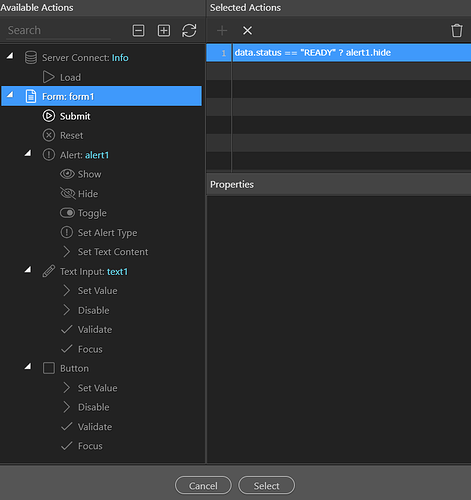Collapse the Button tree node
The image size is (471, 500).
pos(28,367)
